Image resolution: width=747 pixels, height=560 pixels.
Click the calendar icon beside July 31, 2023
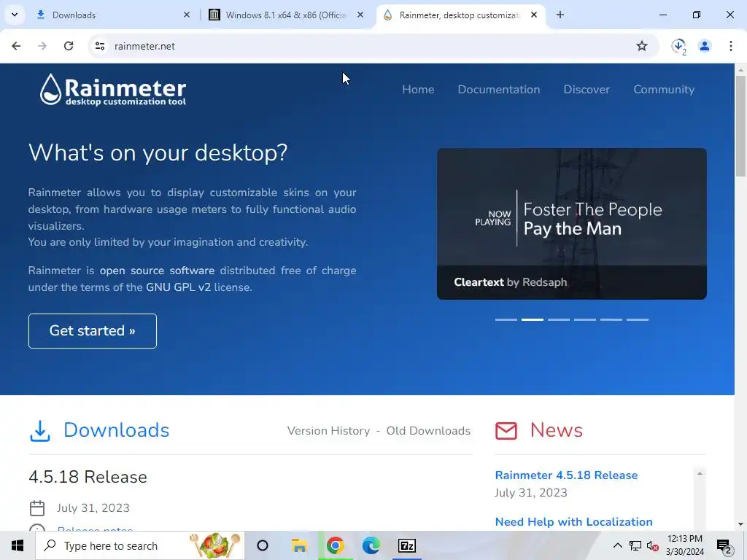37,508
